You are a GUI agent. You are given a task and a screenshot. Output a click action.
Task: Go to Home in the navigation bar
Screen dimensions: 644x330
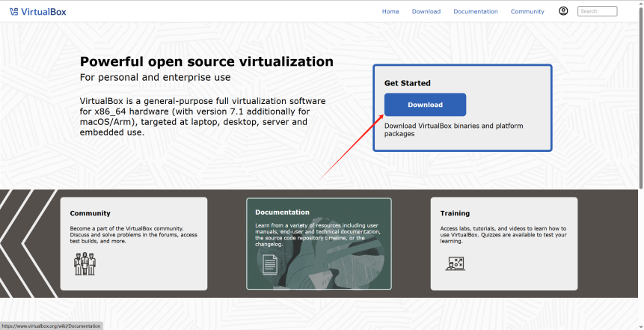click(x=390, y=11)
